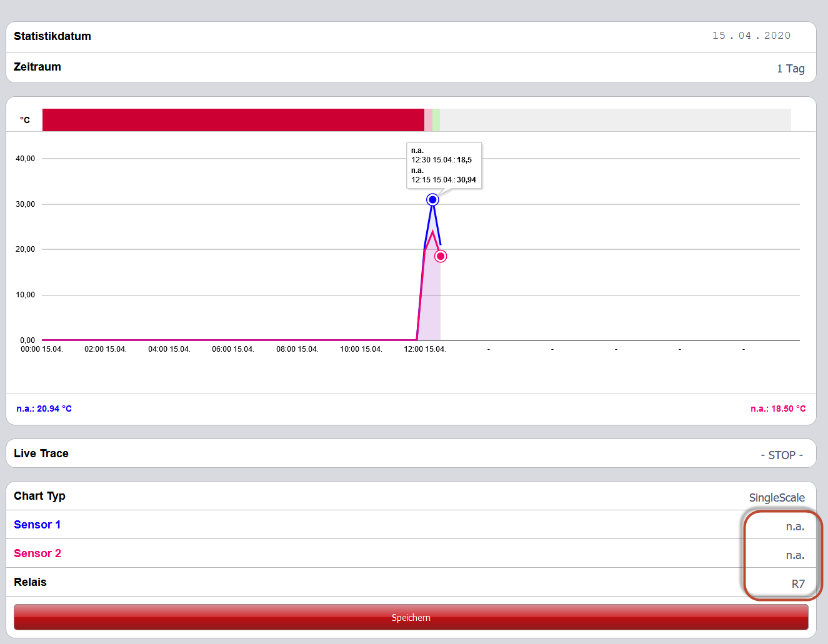The image size is (828, 644).
Task: Click x-axis label 10:00 15.04.
Action: tap(361, 349)
